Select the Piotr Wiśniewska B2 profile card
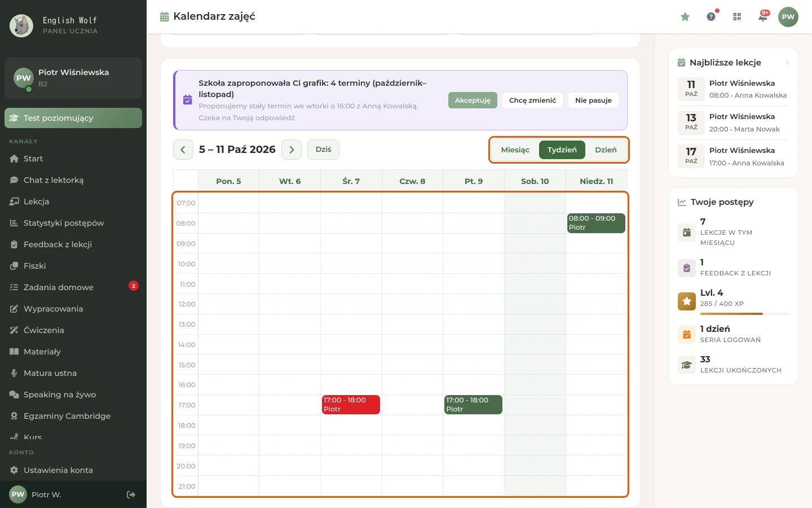The image size is (812, 508). point(73,78)
